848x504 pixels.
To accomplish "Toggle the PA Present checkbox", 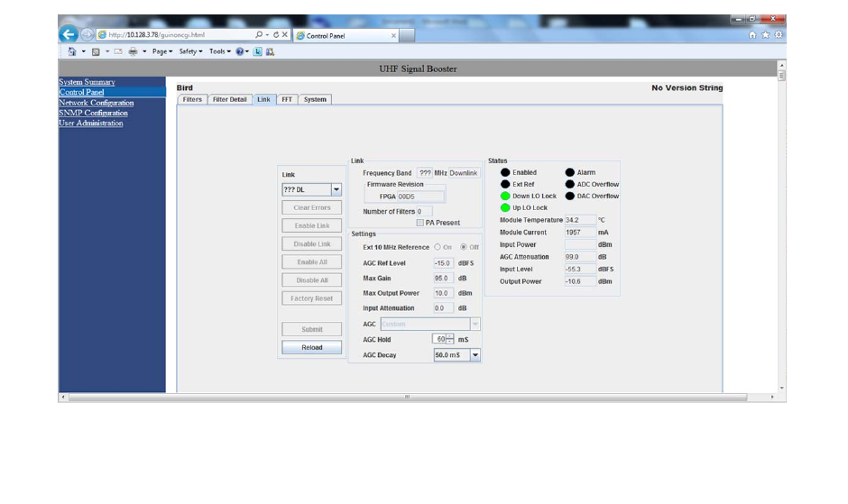I will click(419, 223).
